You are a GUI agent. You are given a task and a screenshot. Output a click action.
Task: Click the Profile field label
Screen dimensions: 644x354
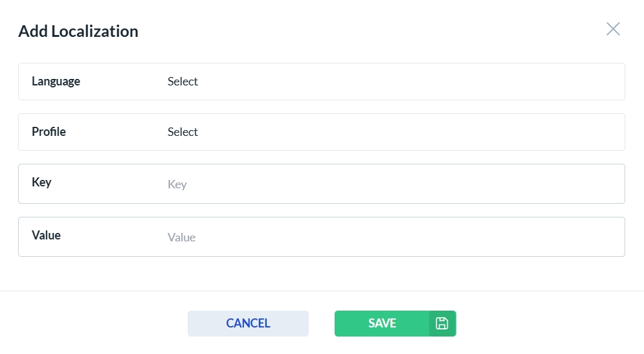tap(49, 132)
